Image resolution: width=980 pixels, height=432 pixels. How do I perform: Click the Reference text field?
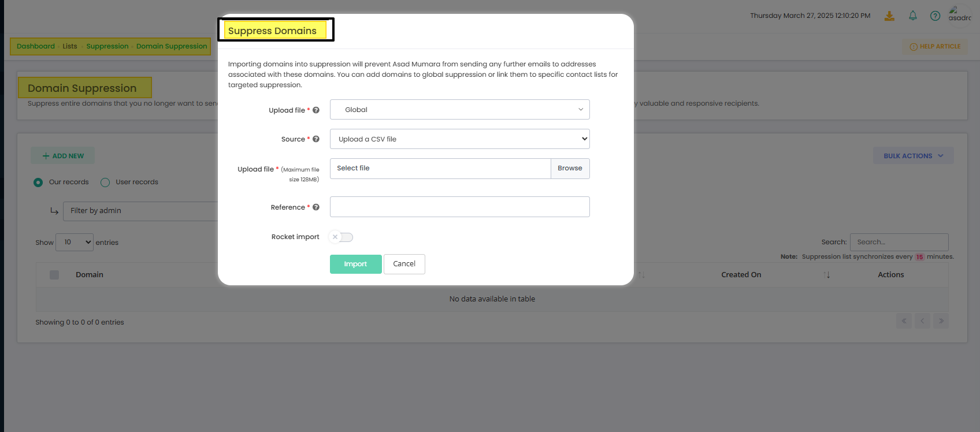[460, 207]
